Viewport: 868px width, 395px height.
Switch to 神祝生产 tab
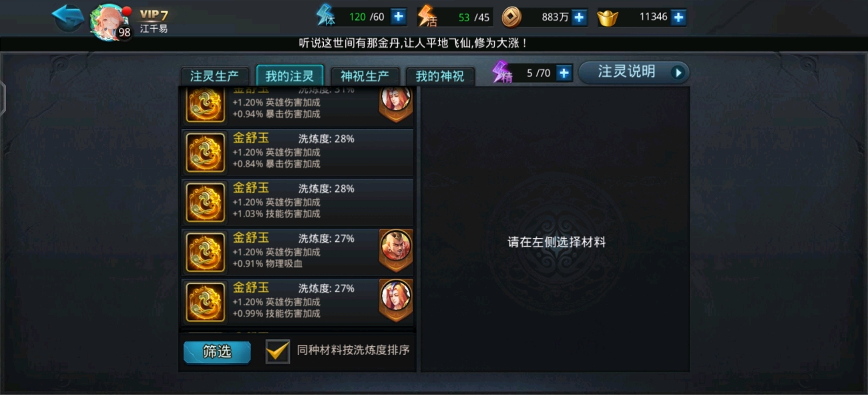coord(365,76)
